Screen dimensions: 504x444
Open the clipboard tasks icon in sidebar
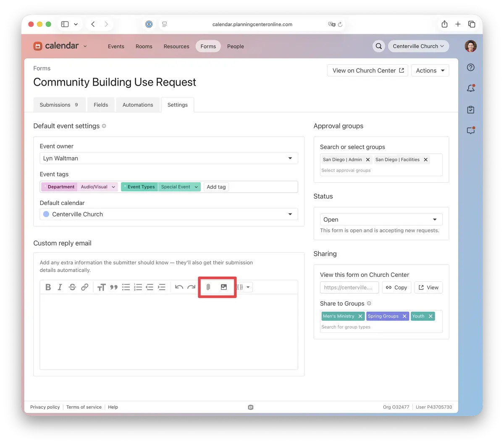point(471,110)
